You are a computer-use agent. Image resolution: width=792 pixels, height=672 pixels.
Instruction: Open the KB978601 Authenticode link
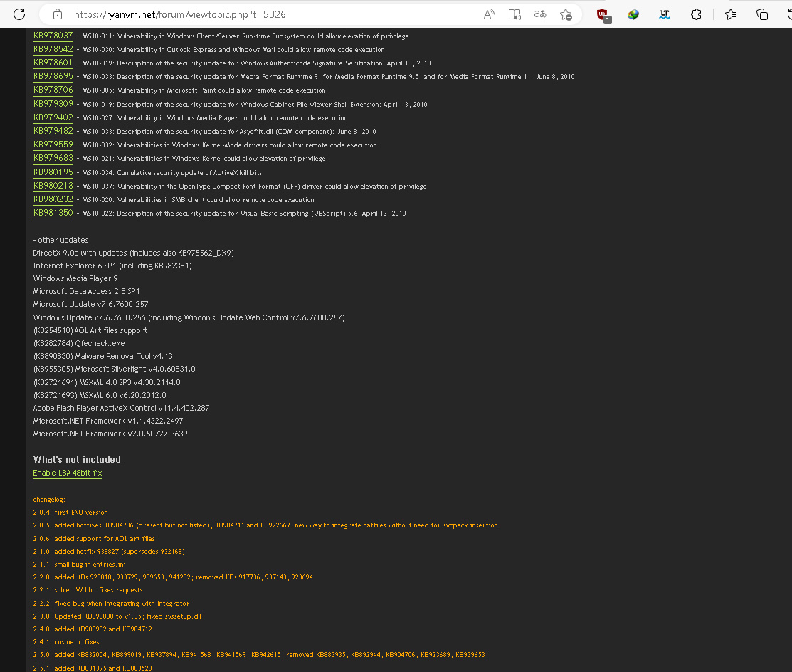coord(53,63)
